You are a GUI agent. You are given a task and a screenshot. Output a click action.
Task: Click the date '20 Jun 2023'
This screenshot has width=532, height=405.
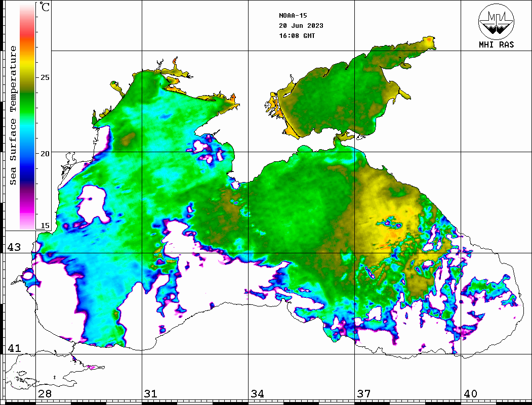(x=301, y=25)
